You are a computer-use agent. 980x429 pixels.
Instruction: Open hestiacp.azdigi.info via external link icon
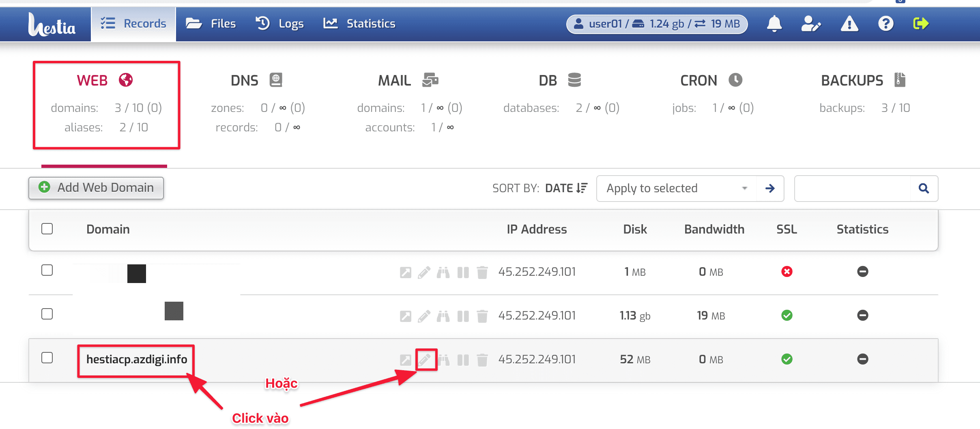(x=406, y=359)
